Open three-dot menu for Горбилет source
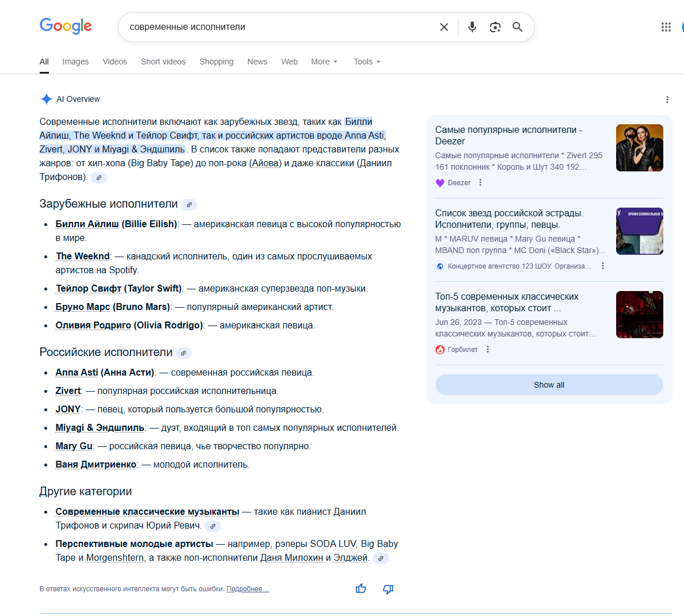Viewport: 684px width, 616px height. coord(488,349)
